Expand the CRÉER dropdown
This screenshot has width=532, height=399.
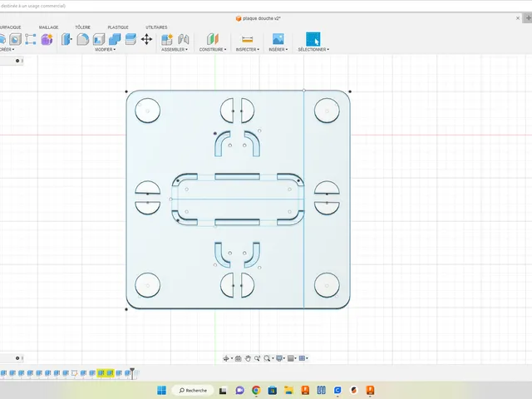pos(7,50)
